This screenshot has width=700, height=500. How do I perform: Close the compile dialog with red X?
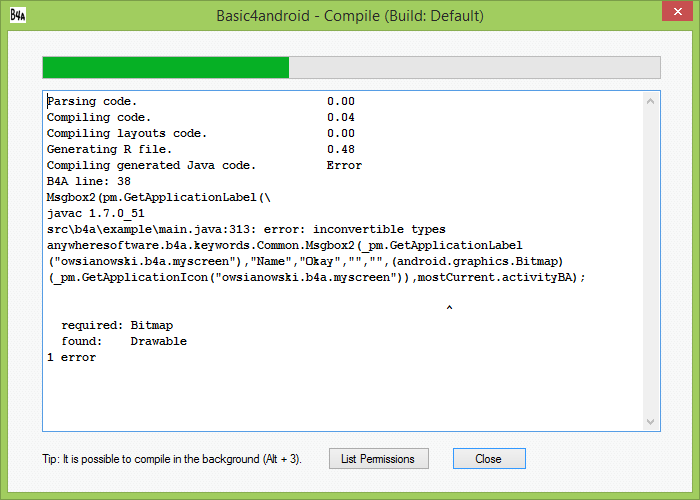[x=677, y=11]
